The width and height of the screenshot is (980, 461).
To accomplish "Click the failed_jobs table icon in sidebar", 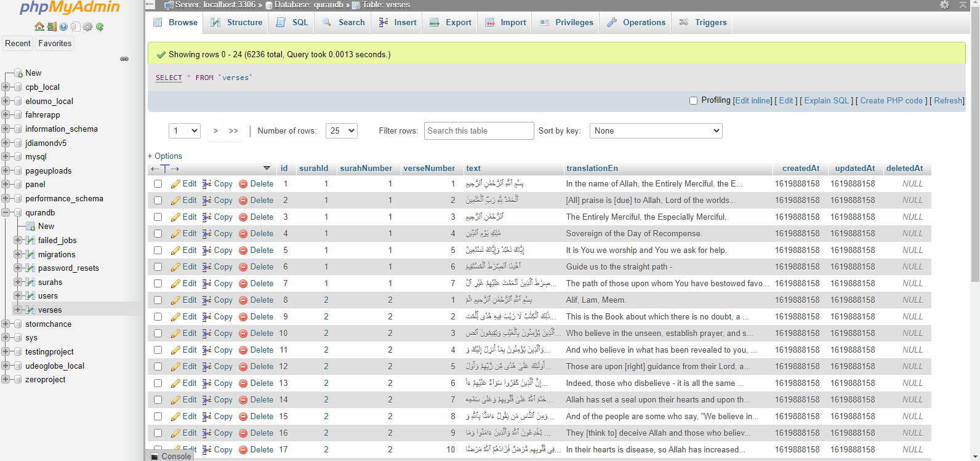I will tap(30, 240).
